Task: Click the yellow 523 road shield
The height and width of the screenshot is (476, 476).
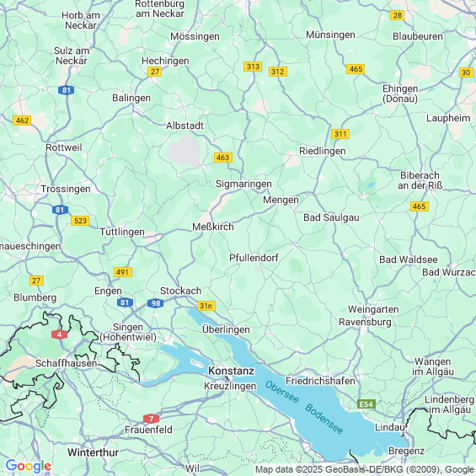Action: click(80, 221)
